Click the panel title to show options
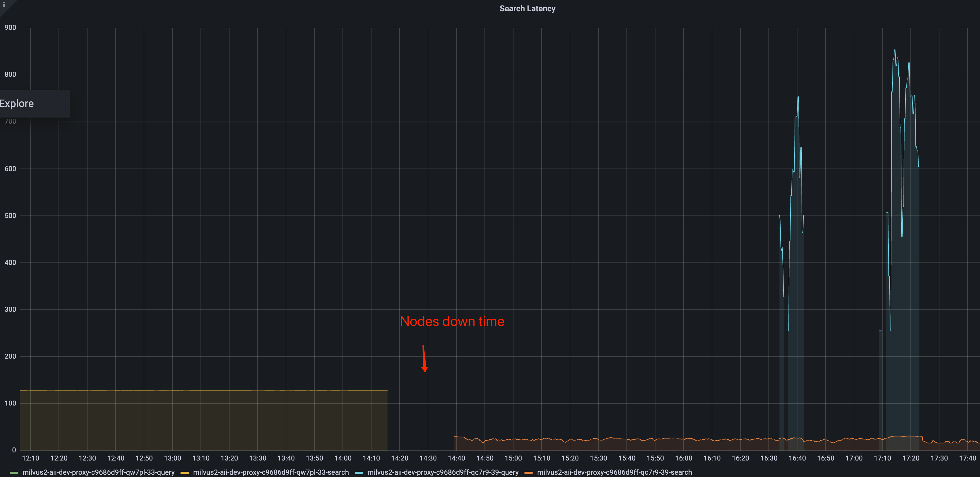 (527, 8)
